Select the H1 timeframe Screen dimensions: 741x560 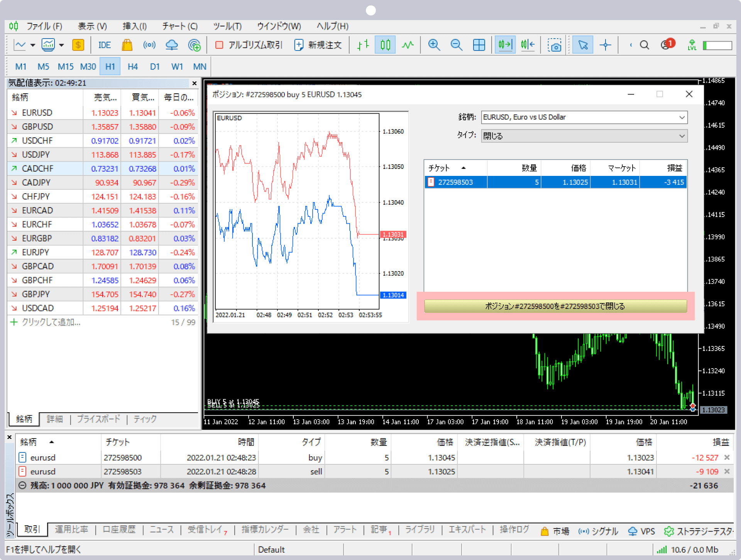(110, 67)
